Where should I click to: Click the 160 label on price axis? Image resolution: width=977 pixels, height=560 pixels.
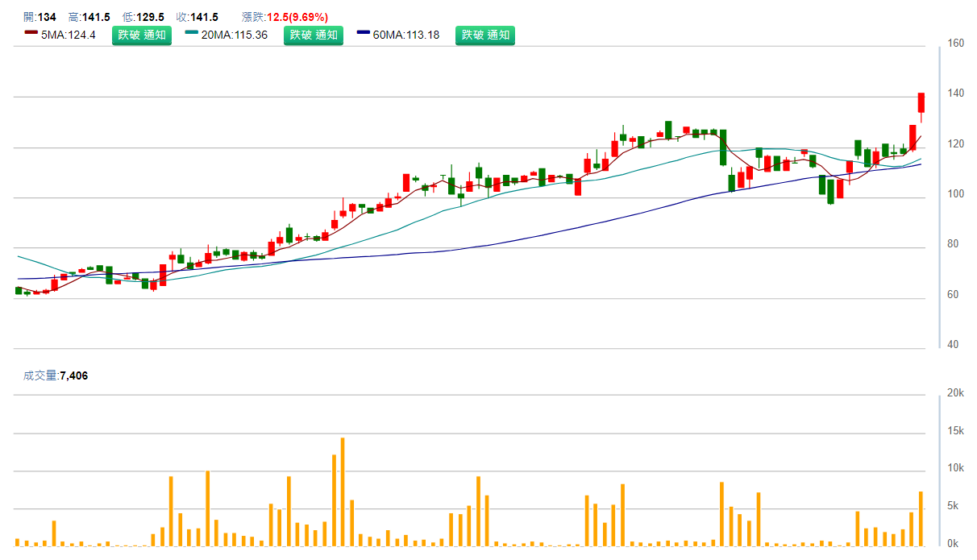956,44
